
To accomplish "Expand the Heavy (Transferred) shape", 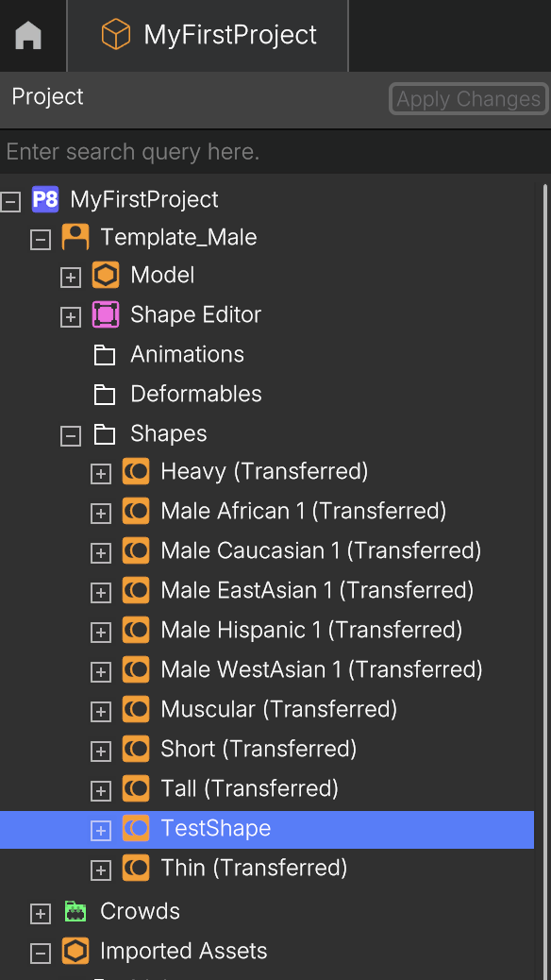I will (101, 474).
